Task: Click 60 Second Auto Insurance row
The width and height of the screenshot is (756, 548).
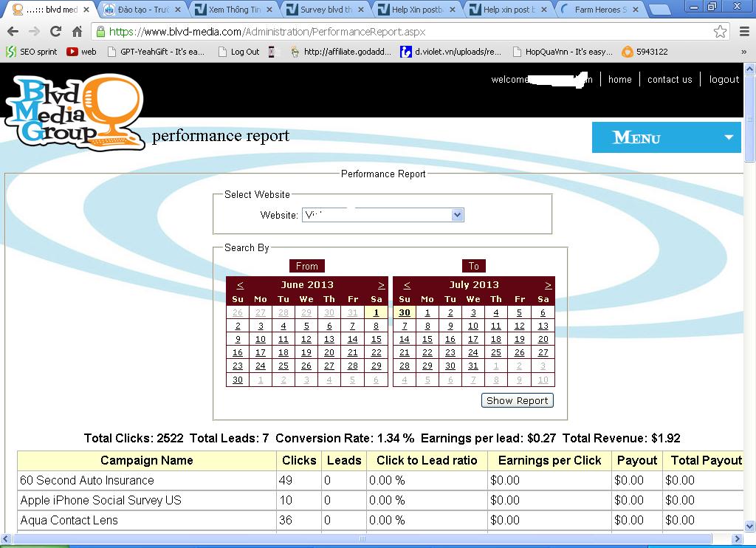Action: 380,481
